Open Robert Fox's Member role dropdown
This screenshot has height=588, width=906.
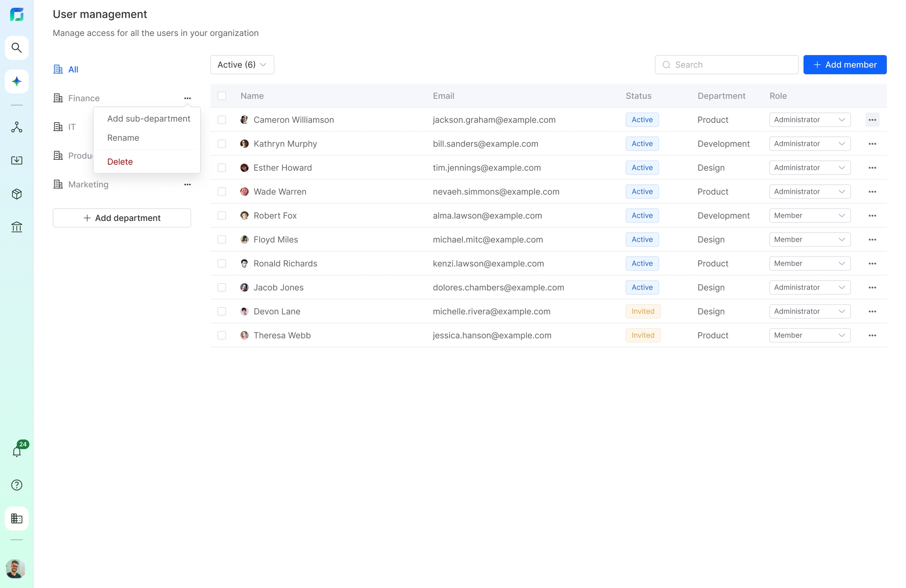tap(809, 215)
